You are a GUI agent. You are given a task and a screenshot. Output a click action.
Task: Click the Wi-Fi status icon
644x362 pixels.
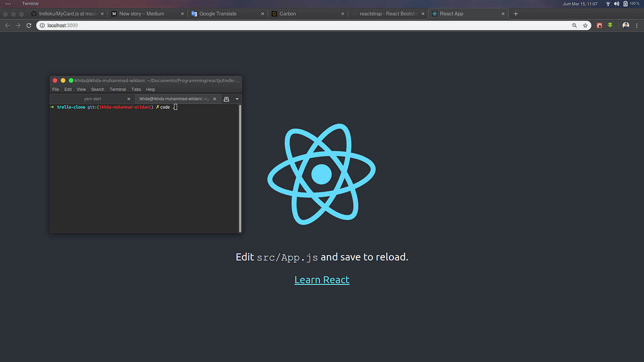click(607, 3)
